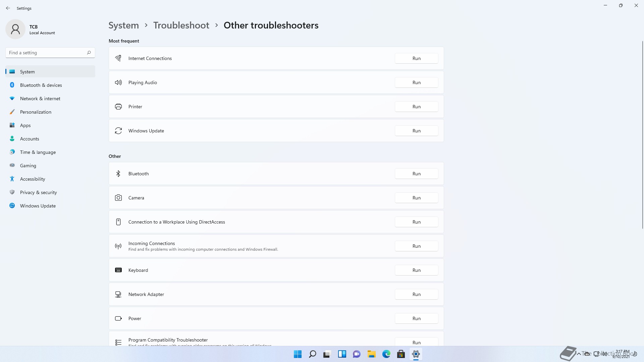Open Accessibility settings category
The width and height of the screenshot is (644, 362).
click(33, 179)
